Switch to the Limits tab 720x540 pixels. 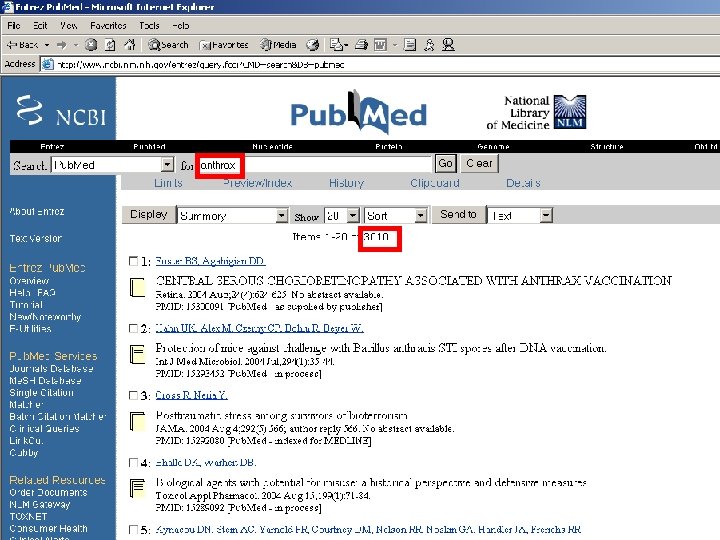coord(168,183)
